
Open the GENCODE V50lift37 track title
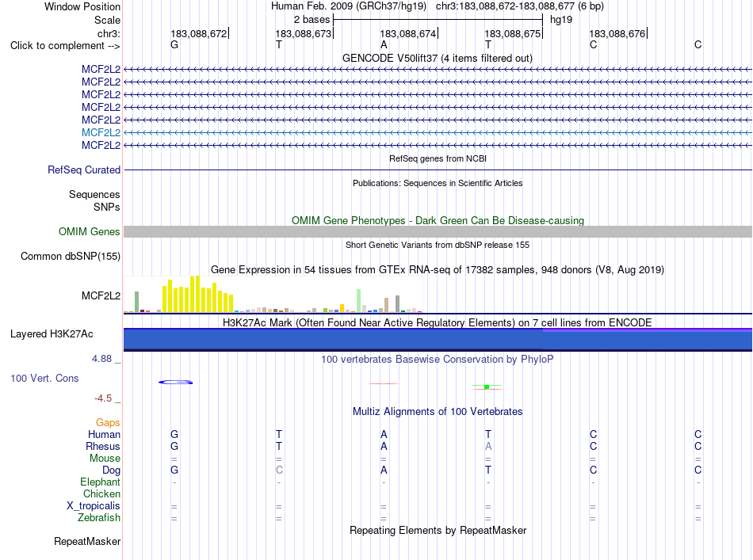coord(437,58)
